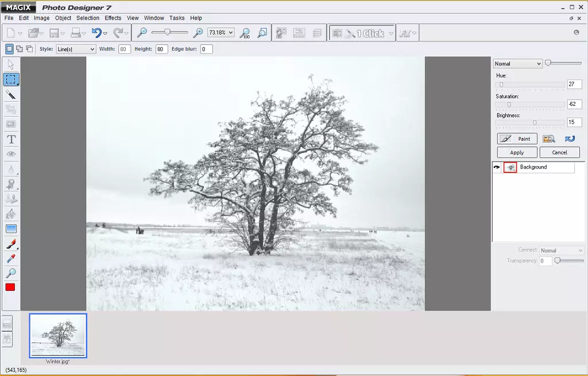Open the Normal blend mode dropdown

pos(517,64)
